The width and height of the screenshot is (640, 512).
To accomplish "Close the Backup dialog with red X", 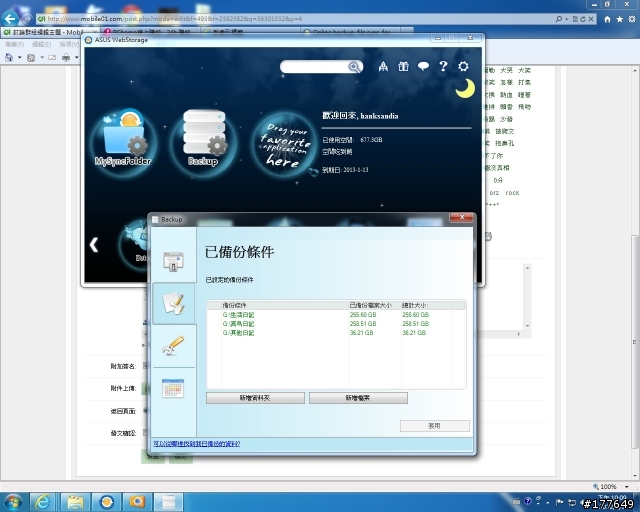I will 462,218.
